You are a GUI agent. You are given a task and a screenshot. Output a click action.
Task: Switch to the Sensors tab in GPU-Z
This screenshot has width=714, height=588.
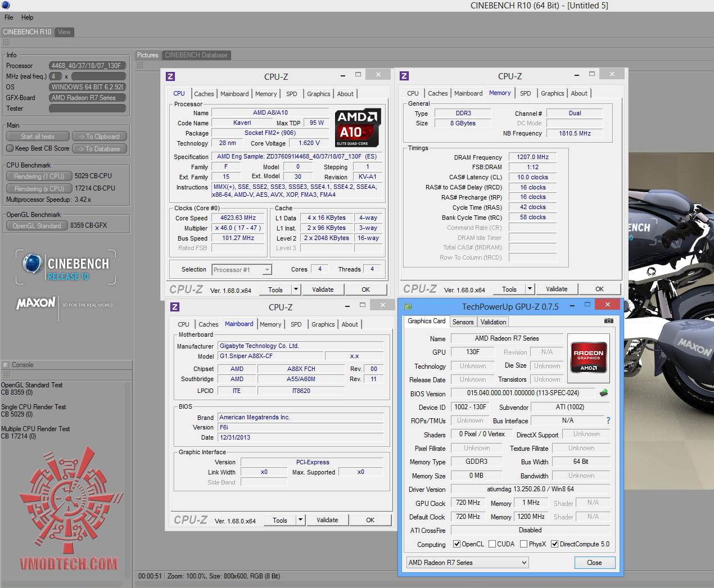pyautogui.click(x=463, y=322)
